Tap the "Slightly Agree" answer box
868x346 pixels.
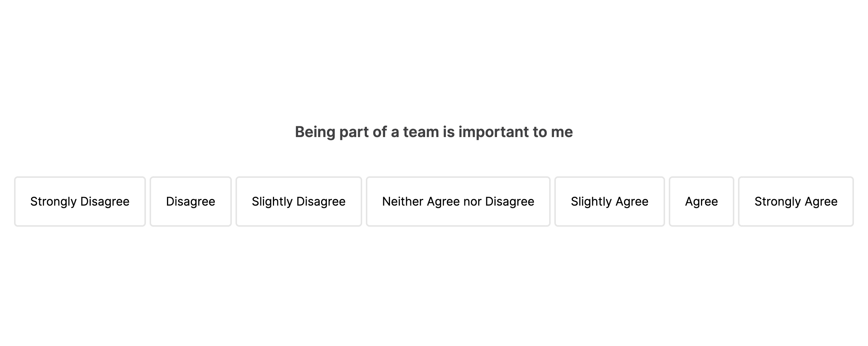click(610, 202)
